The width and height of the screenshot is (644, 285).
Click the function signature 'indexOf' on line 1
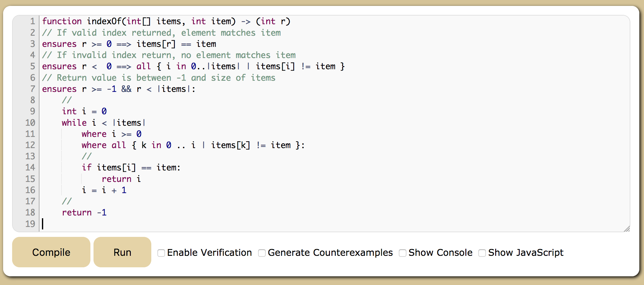point(104,21)
